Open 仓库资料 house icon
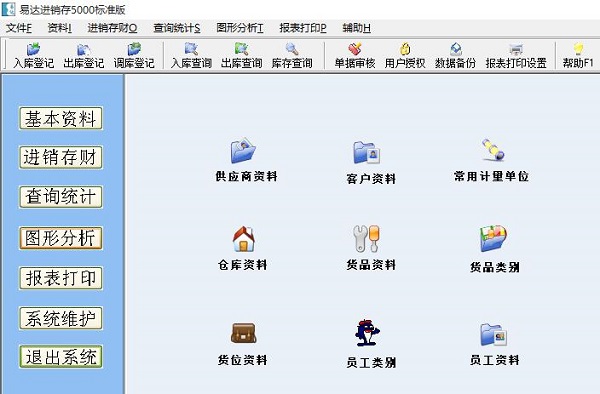Viewport: 600px width, 394px height. coord(243,239)
